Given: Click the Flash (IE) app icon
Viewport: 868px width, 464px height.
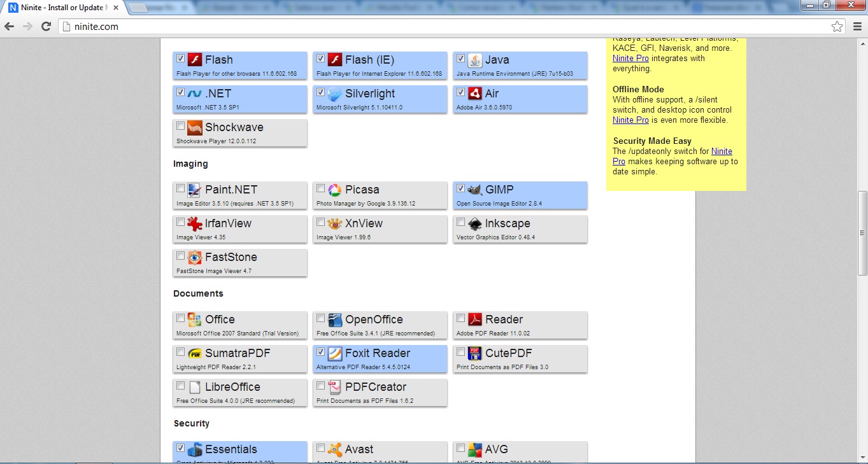Looking at the screenshot, I should (x=335, y=60).
